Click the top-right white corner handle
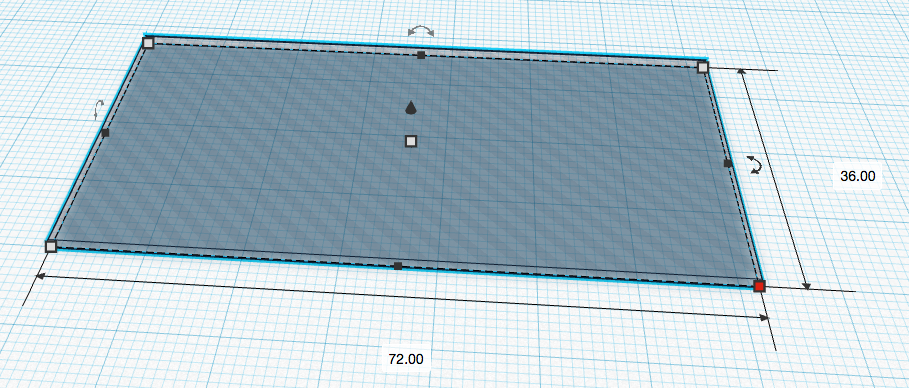 703,67
